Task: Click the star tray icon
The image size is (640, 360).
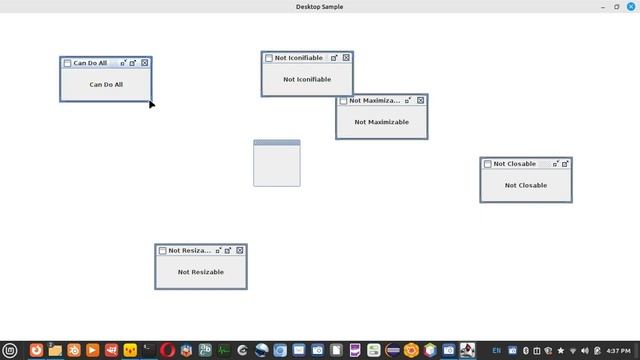Action: (561, 351)
